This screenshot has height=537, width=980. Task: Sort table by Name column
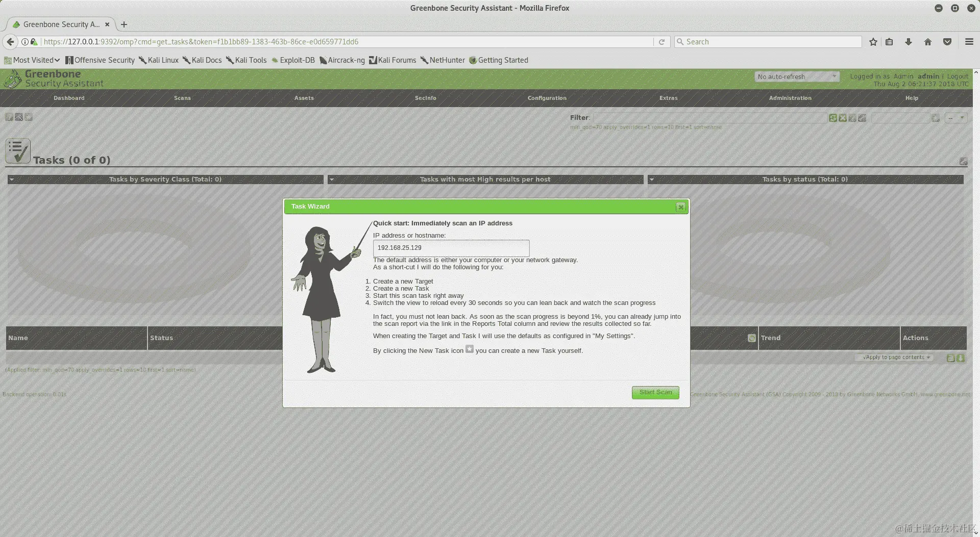[18, 338]
